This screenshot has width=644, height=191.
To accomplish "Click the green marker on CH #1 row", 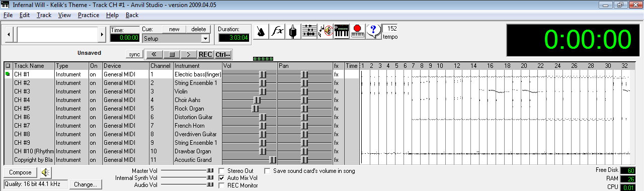I will [8, 74].
